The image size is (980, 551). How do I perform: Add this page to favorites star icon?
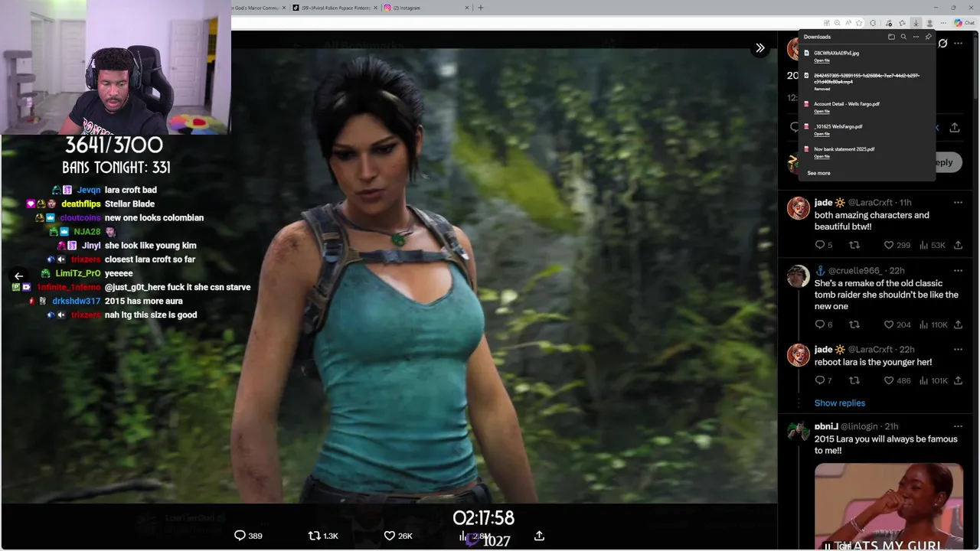point(859,23)
